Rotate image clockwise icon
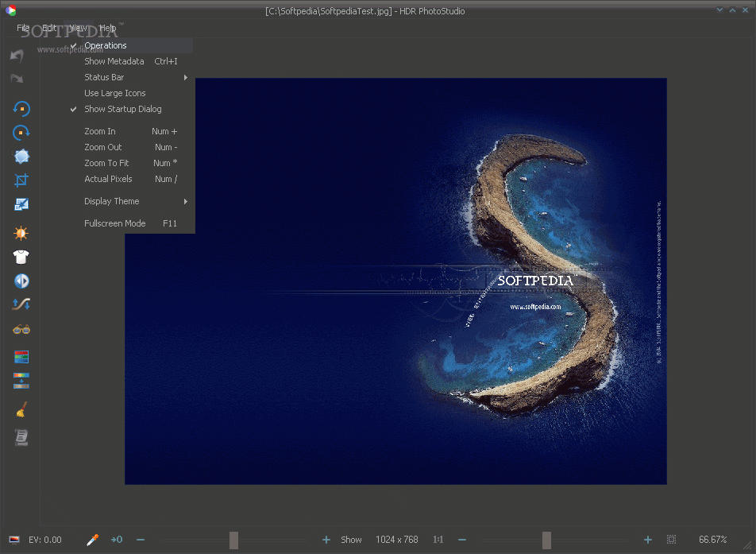The height and width of the screenshot is (554, 756). (21, 132)
